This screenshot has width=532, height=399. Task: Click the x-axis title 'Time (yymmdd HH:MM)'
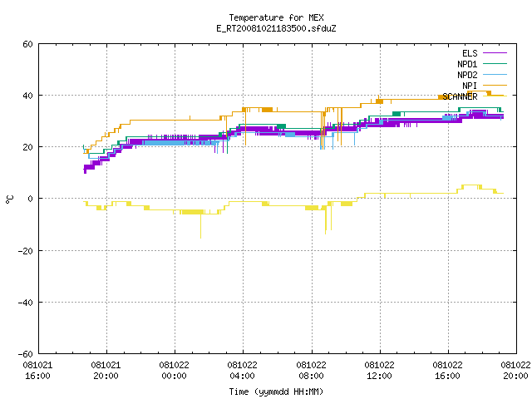click(x=276, y=392)
